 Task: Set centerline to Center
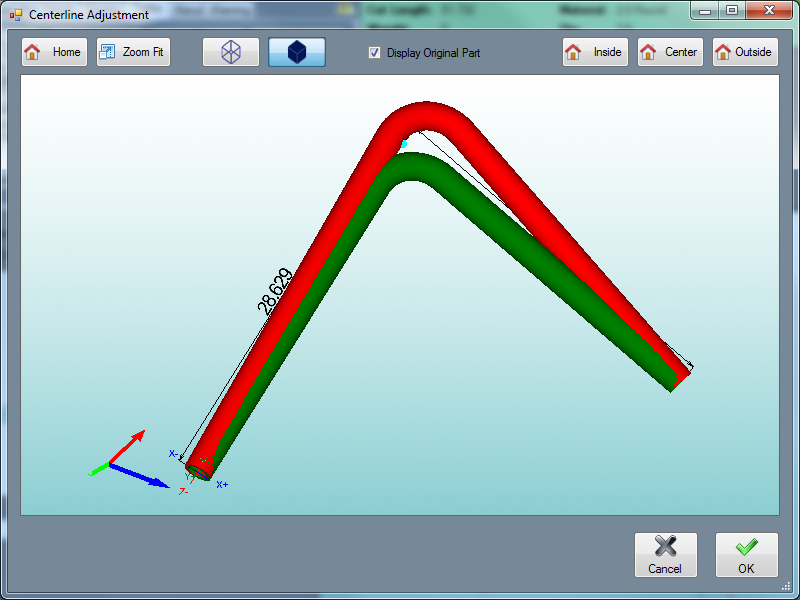(670, 52)
